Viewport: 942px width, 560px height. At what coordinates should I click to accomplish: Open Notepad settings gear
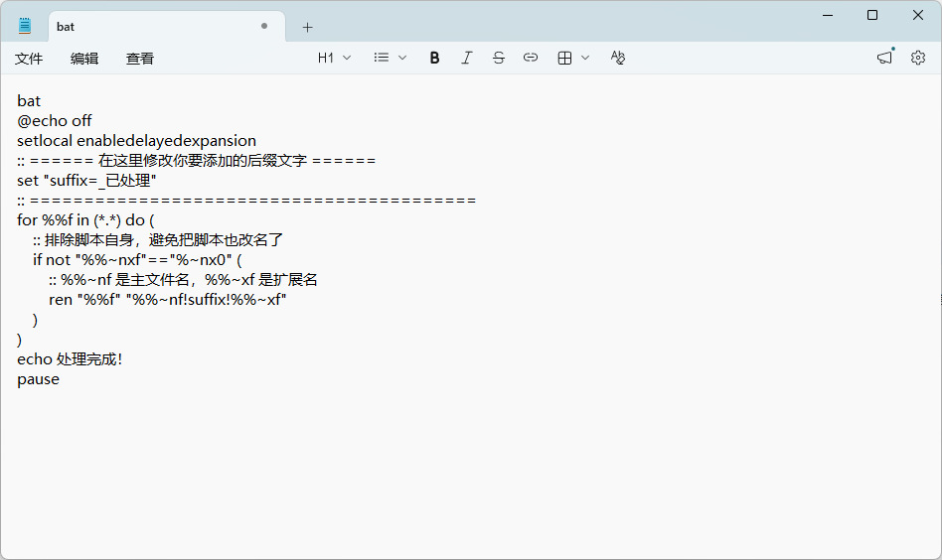pyautogui.click(x=917, y=58)
